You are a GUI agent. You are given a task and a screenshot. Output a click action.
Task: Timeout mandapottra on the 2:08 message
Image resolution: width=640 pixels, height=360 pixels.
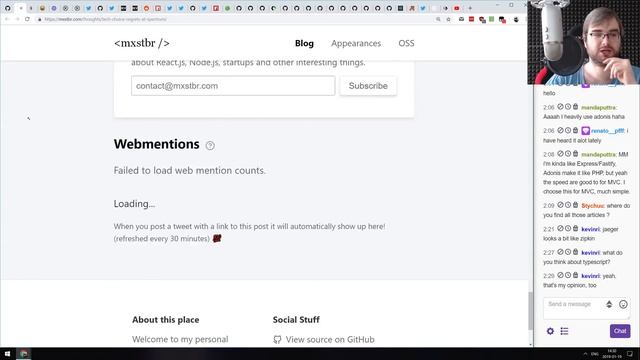[x=568, y=154]
